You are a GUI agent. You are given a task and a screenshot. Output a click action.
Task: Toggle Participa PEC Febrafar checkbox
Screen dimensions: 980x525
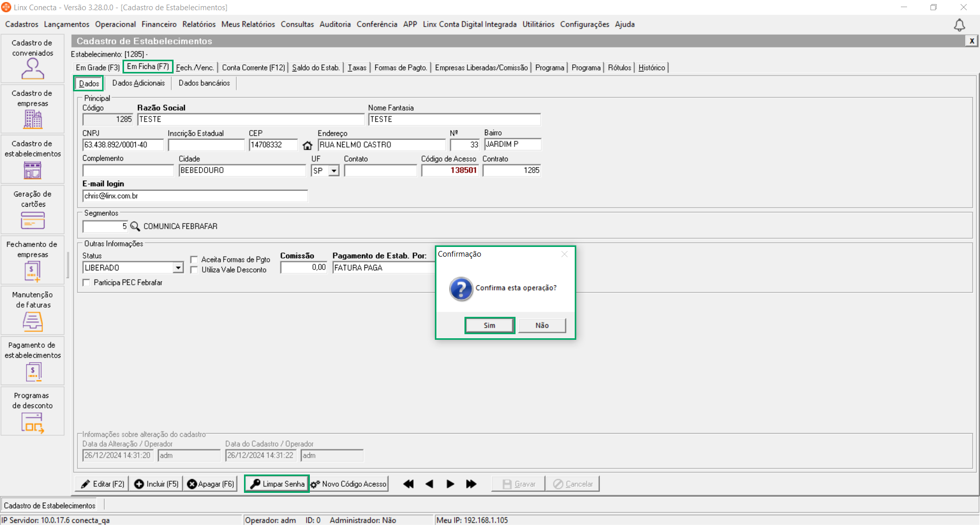coord(86,283)
